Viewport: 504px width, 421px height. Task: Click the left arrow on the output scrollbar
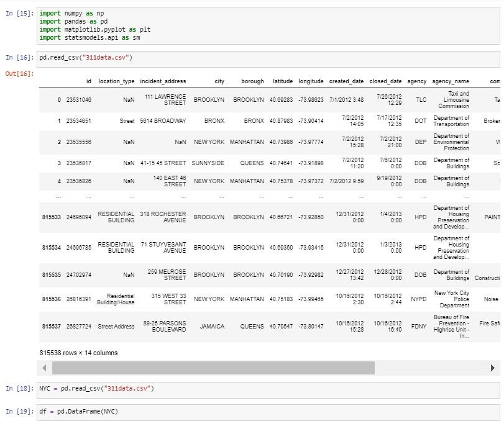[x=44, y=367]
